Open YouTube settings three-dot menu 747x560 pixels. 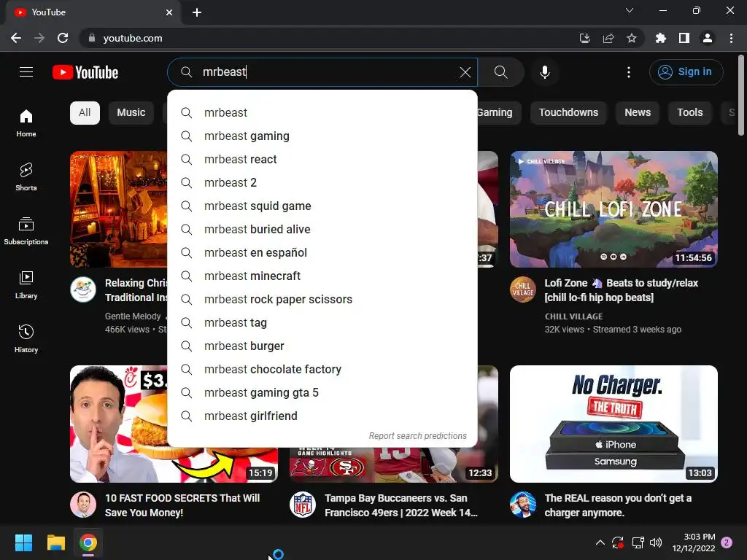(628, 72)
